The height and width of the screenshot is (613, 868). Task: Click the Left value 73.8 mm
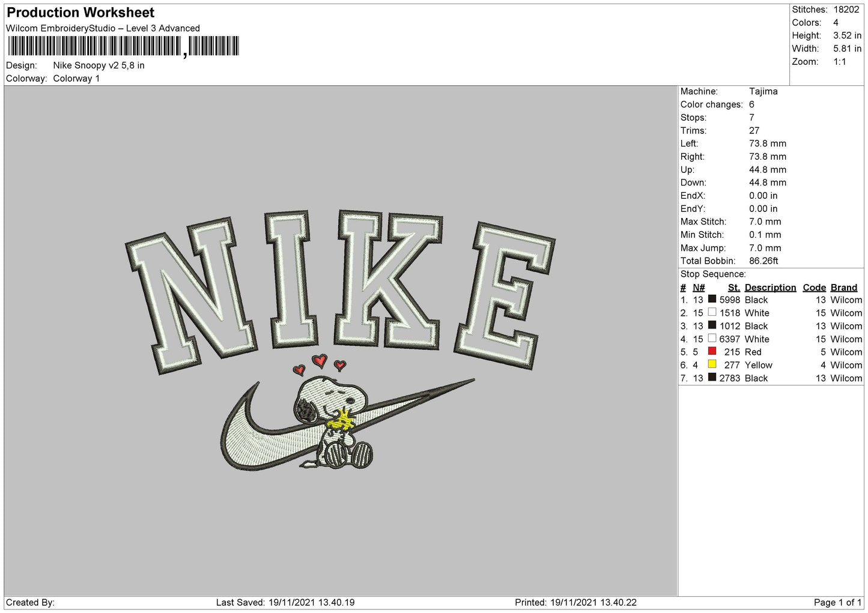point(767,143)
